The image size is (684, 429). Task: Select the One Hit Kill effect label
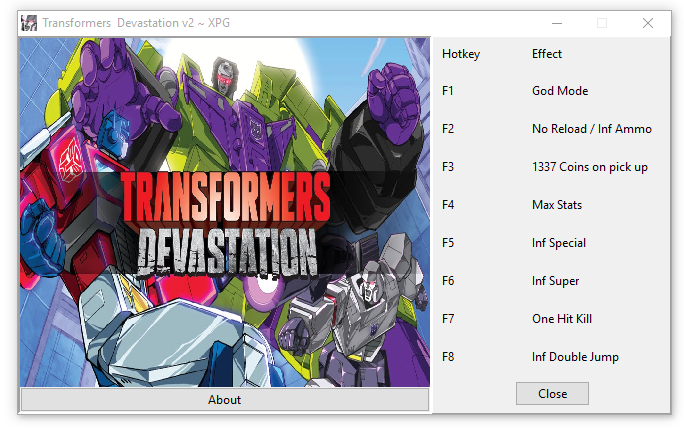pyautogui.click(x=562, y=319)
